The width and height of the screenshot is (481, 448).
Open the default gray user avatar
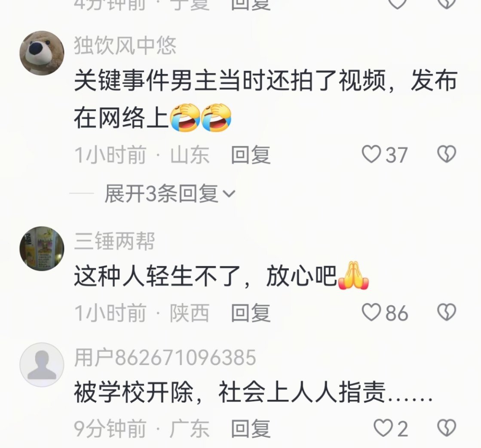pyautogui.click(x=42, y=365)
